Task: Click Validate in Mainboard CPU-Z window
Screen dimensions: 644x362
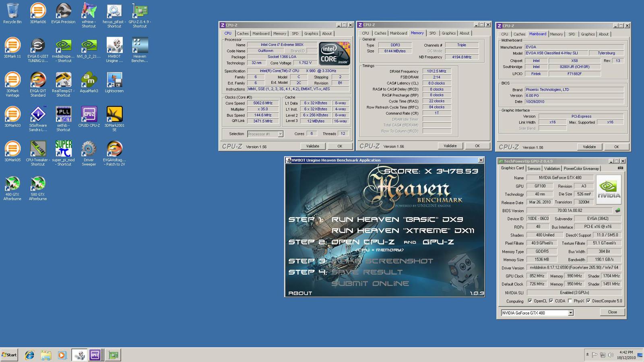Action: pyautogui.click(x=589, y=147)
